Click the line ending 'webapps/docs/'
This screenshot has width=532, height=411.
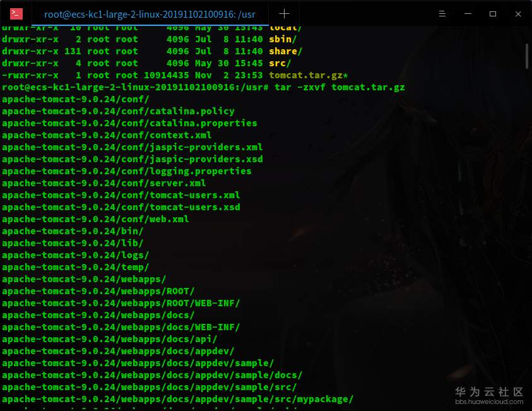98,315
